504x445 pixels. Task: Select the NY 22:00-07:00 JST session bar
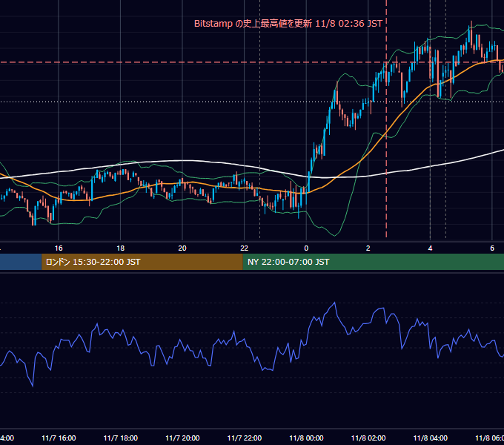(x=373, y=262)
